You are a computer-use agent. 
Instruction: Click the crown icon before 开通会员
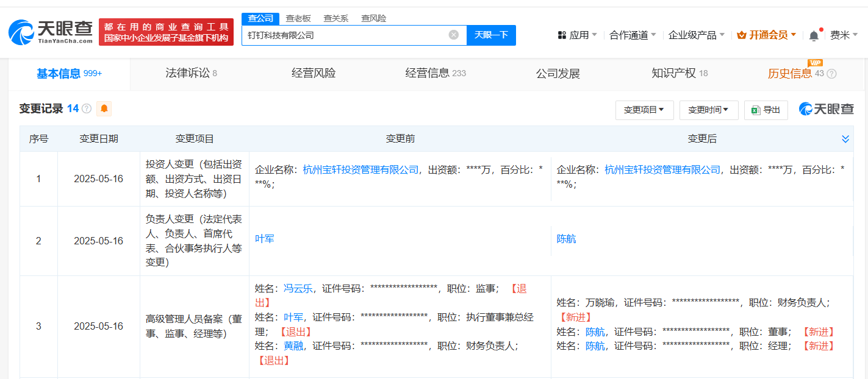[742, 35]
